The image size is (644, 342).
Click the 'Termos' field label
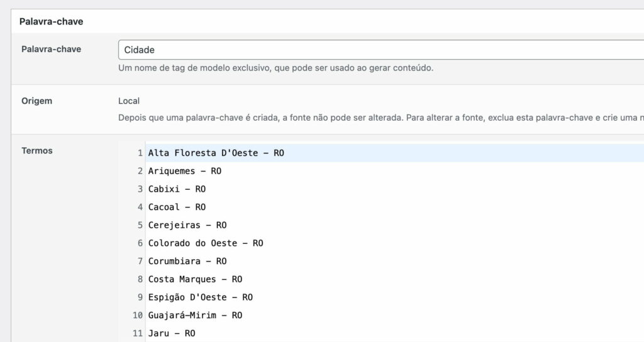pos(37,151)
